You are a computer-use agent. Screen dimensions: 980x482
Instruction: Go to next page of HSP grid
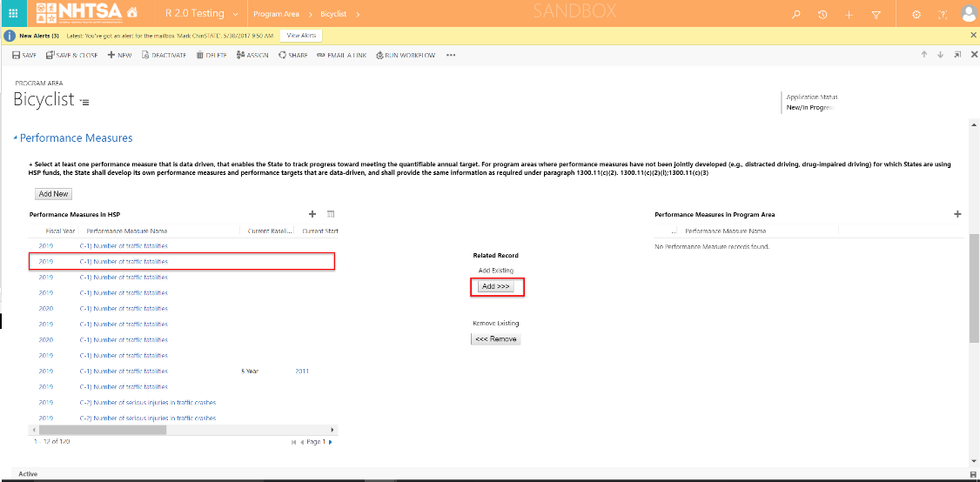tap(331, 443)
